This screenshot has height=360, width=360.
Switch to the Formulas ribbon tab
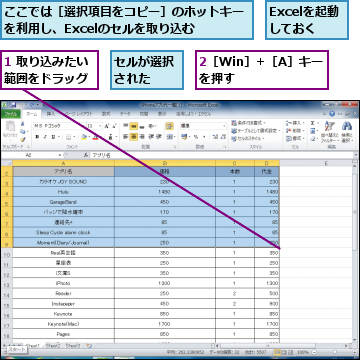click(106, 114)
